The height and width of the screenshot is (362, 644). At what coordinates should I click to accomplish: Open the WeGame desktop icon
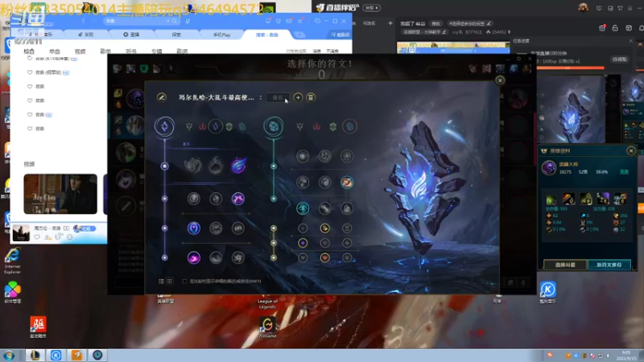click(267, 327)
